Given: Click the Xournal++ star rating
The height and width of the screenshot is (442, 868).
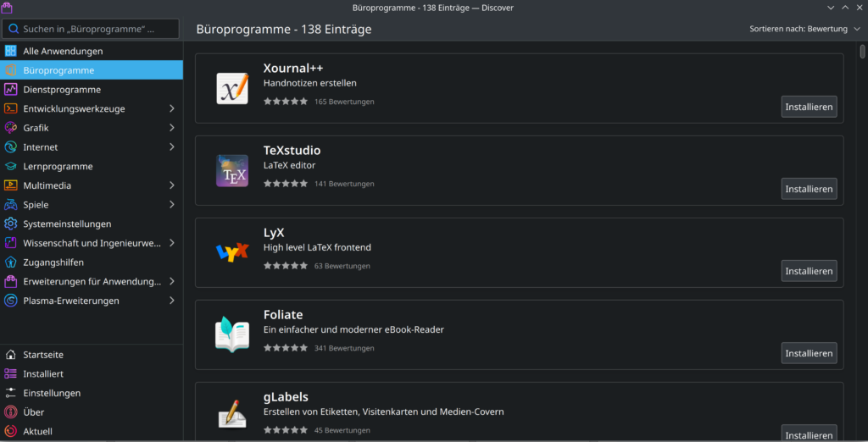Looking at the screenshot, I should 286,102.
